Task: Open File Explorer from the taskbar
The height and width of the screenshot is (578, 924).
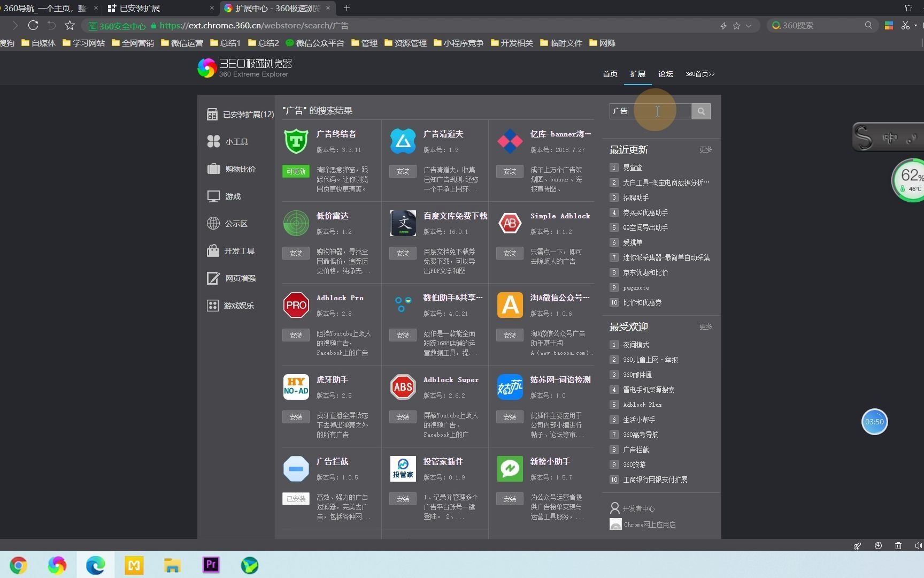Action: click(x=172, y=565)
